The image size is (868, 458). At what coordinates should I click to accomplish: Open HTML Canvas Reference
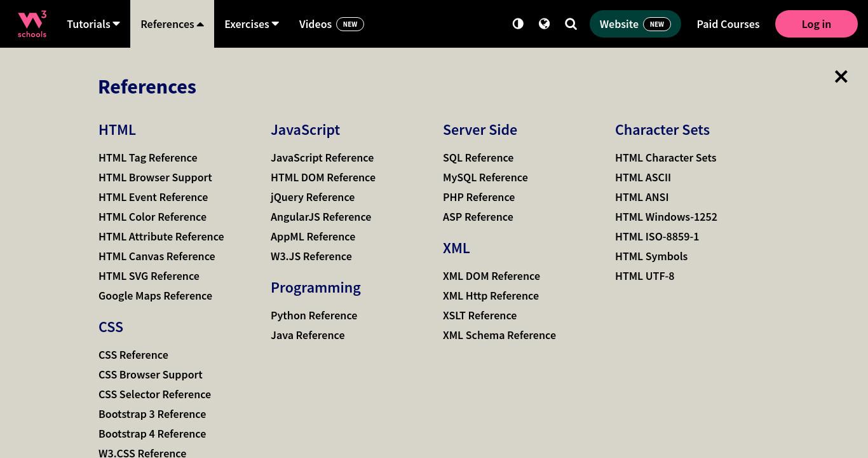pos(156,256)
